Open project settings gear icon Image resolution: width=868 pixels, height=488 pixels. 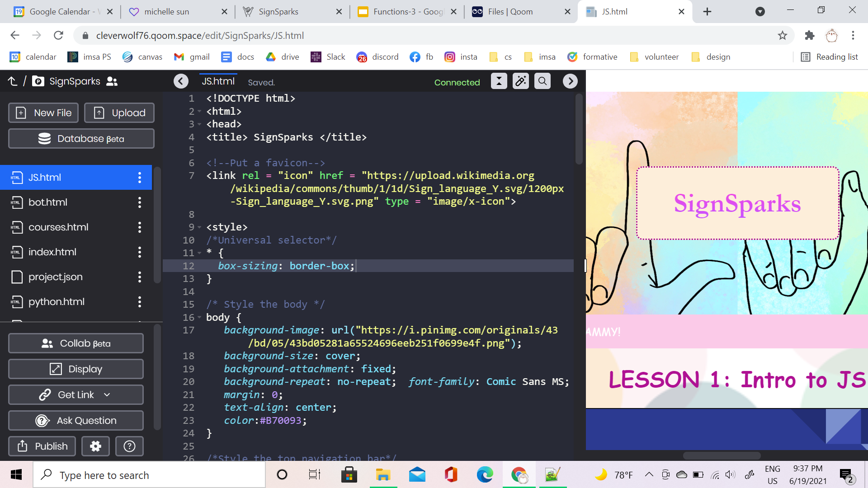pyautogui.click(x=95, y=446)
